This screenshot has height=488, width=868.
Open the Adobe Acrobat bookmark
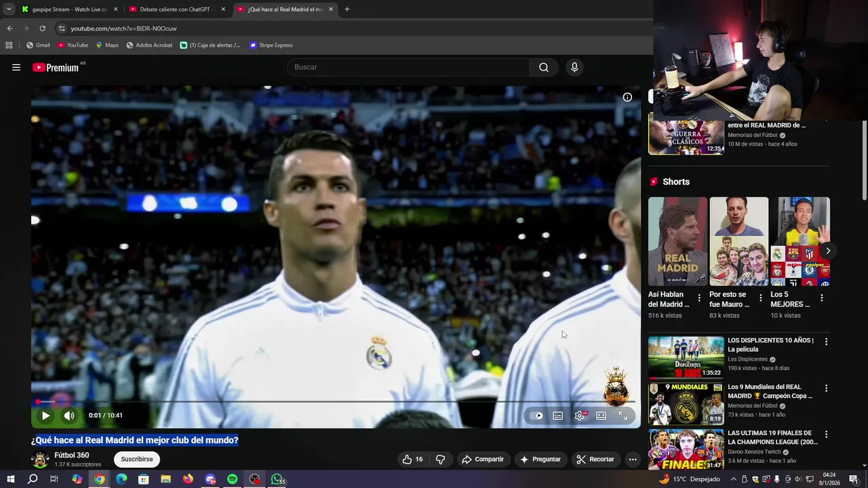(149, 45)
